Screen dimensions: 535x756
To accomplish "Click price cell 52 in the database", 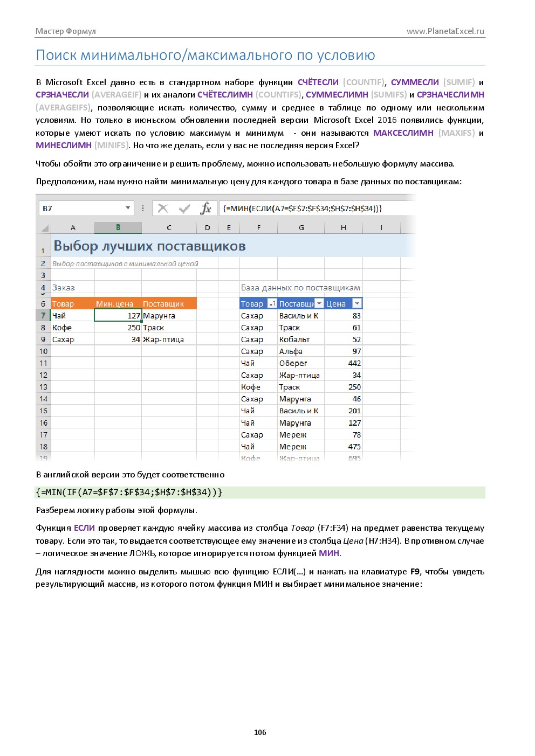I will click(344, 339).
